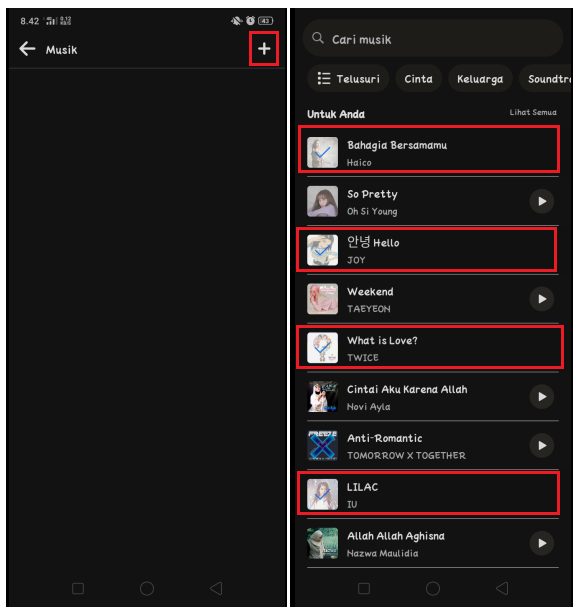Tap the Weekend album thumbnail

[x=322, y=299]
